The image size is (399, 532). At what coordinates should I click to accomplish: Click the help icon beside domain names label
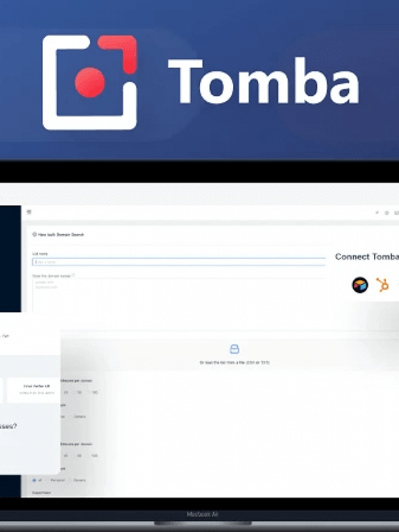[x=73, y=276]
